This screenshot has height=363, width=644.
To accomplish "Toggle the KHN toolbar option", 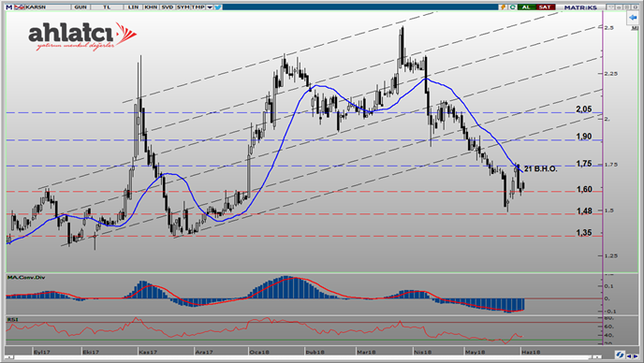I will click(x=151, y=7).
